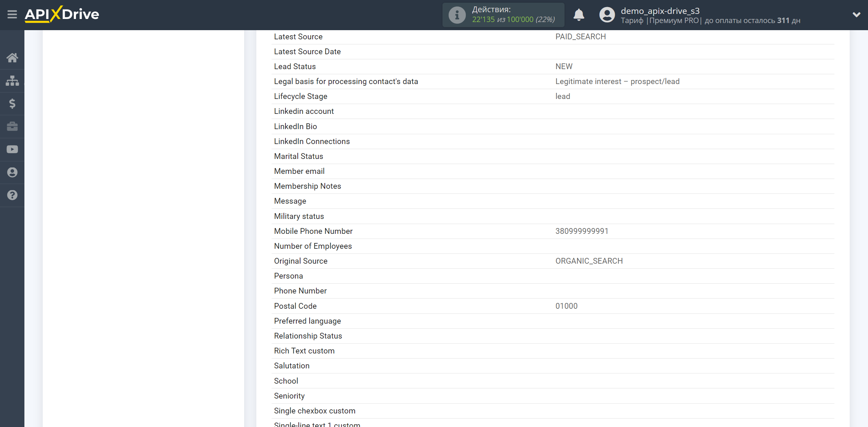Select the Member email row
This screenshot has width=868, height=427.
[553, 171]
